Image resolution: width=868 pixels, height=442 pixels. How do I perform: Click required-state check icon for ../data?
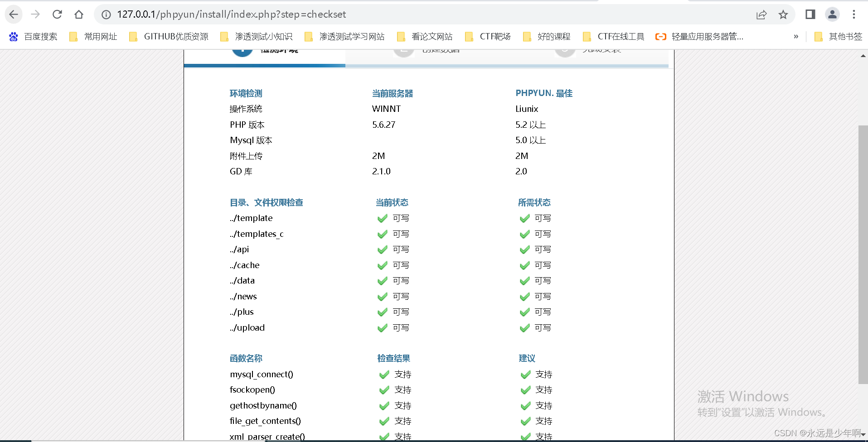pyautogui.click(x=525, y=281)
